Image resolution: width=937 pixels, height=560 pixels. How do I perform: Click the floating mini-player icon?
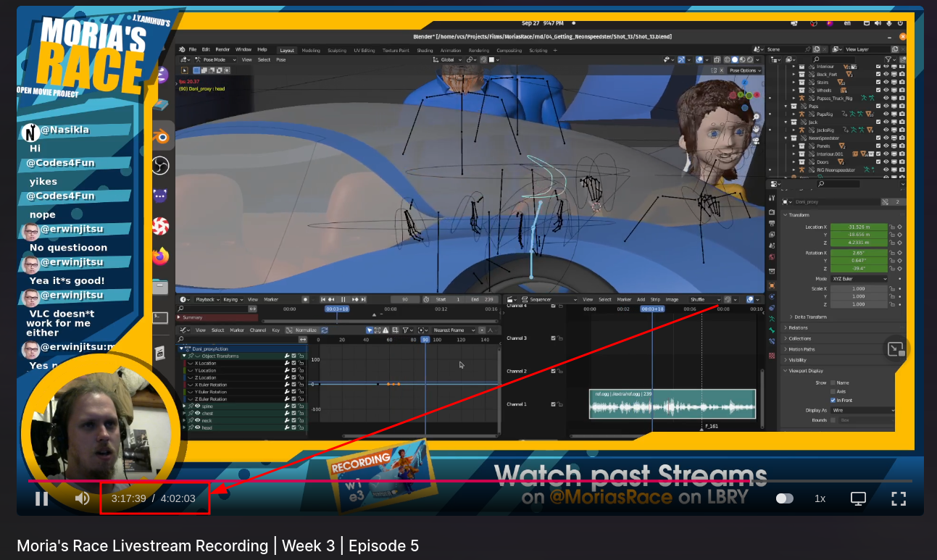tap(895, 349)
